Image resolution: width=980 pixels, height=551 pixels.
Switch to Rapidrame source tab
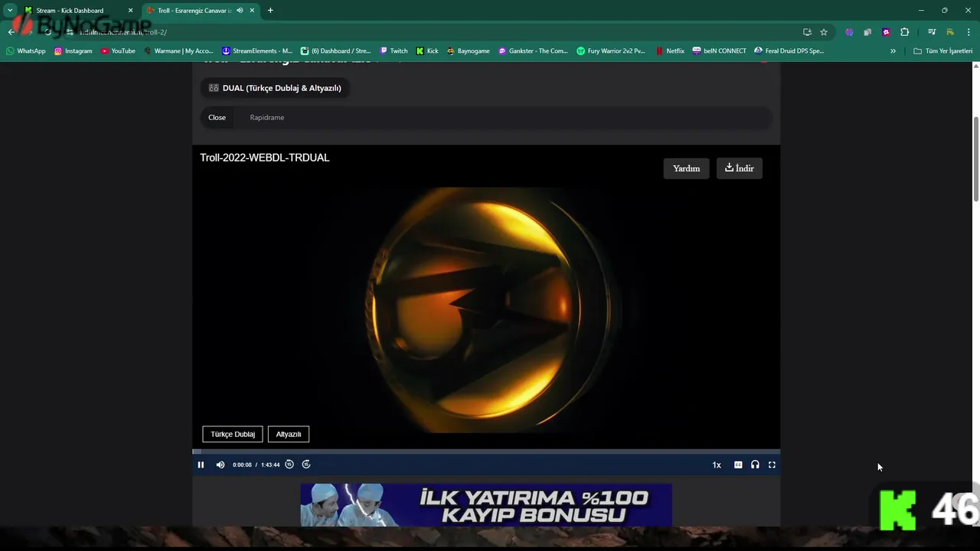(x=267, y=117)
